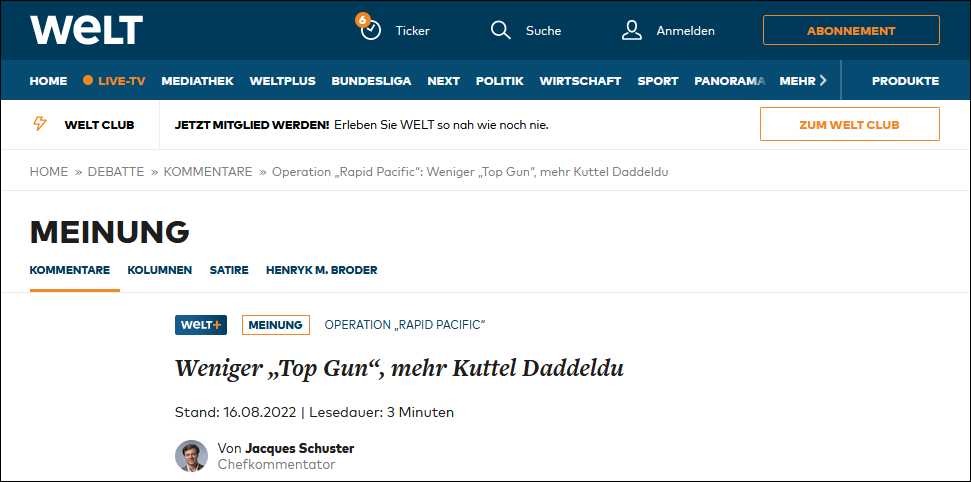
Task: Click the MEINUNG outlined tag
Action: pos(276,325)
